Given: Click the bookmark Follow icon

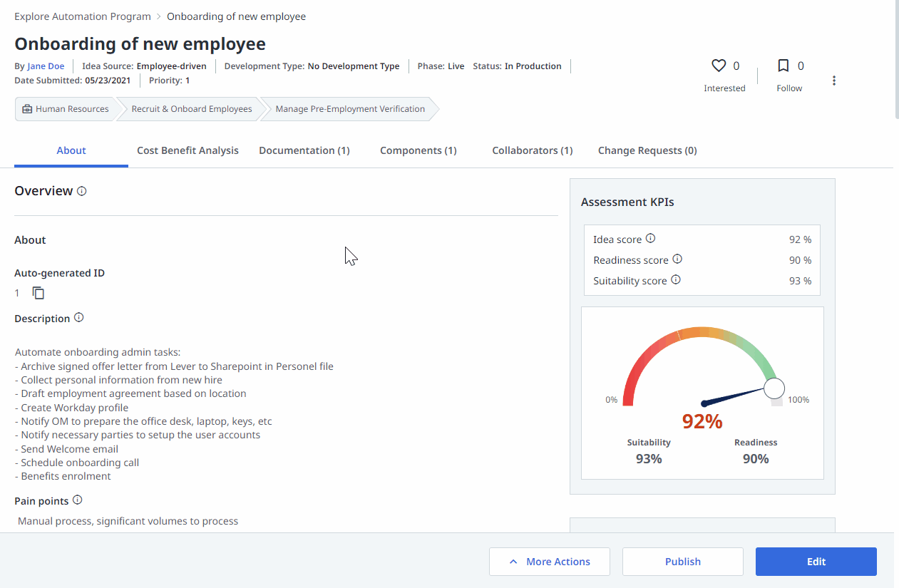Looking at the screenshot, I should [x=783, y=66].
